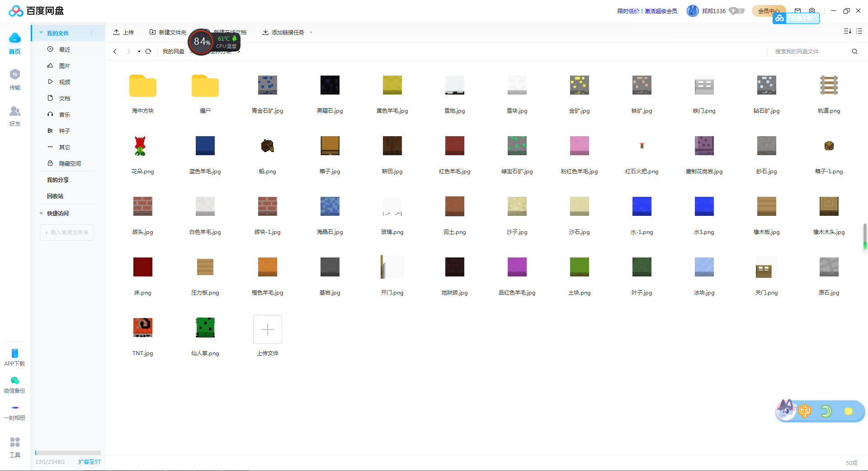868x471 pixels.
Task: Open APP下载 in the left sidebar
Action: [15, 357]
